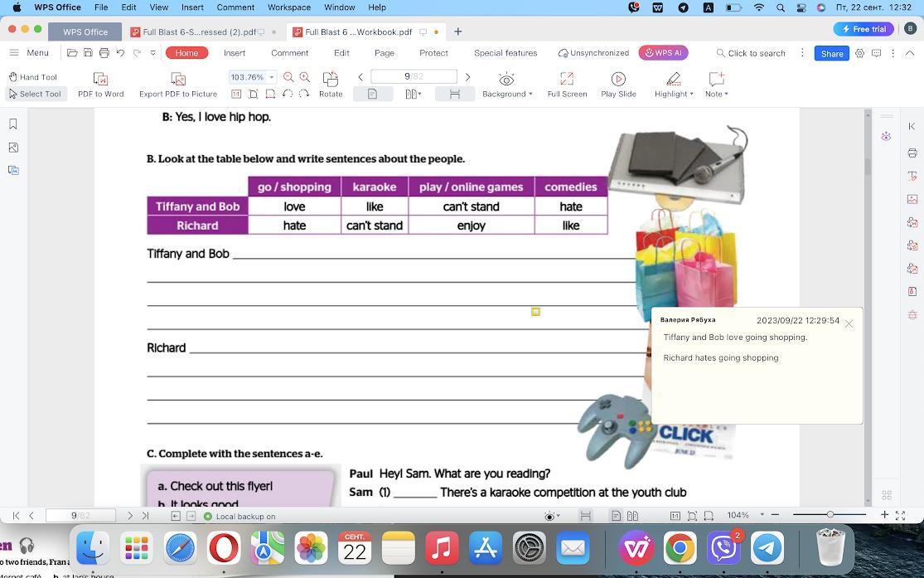Go to next page in toolbar

(x=468, y=76)
